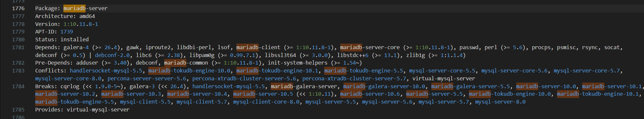Click 'mysql-server-core-5.7' in Conflicts
644x119 pixels.
tap(587, 71)
